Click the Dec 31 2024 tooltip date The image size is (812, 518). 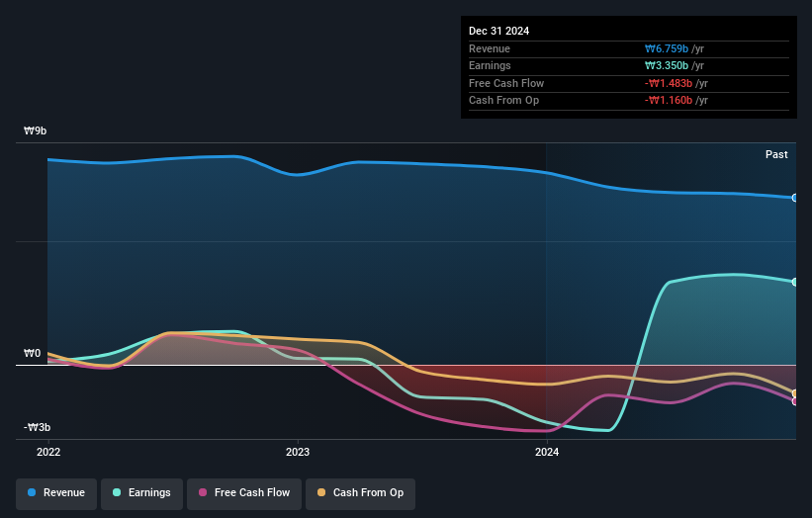(498, 31)
